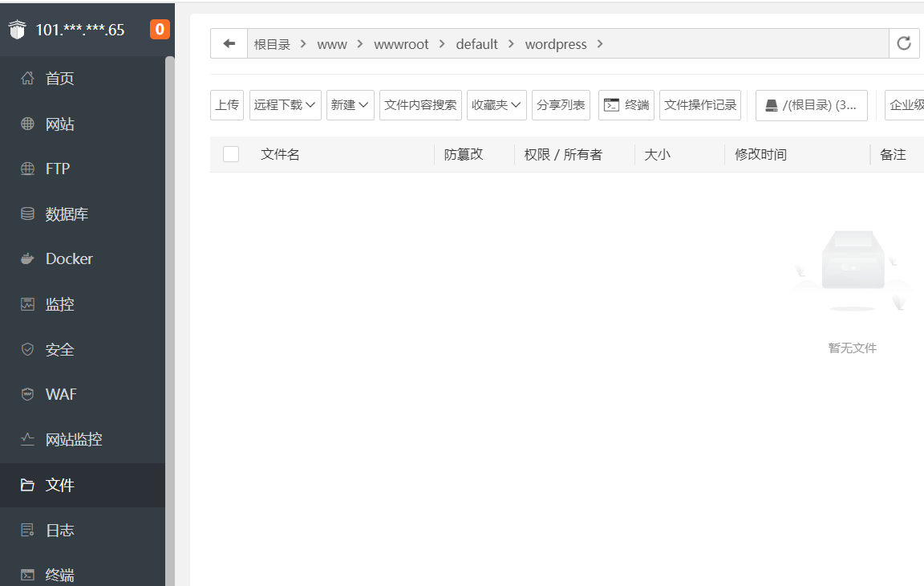The image size is (924, 586).
Task: Click the 文件内容搜索 button
Action: click(x=420, y=105)
